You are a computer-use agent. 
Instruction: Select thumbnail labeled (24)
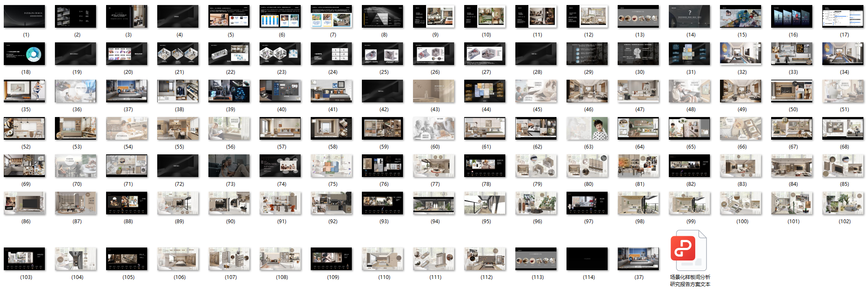coord(331,54)
